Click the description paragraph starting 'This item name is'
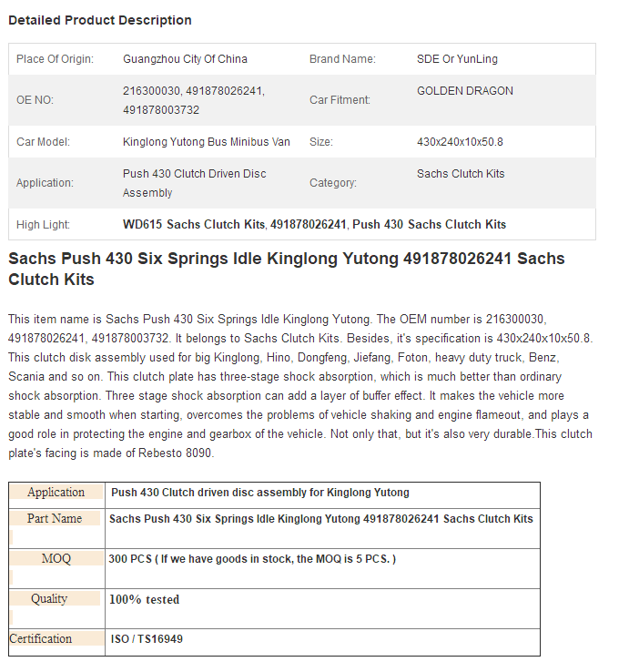The height and width of the screenshot is (672, 639). [x=300, y=386]
